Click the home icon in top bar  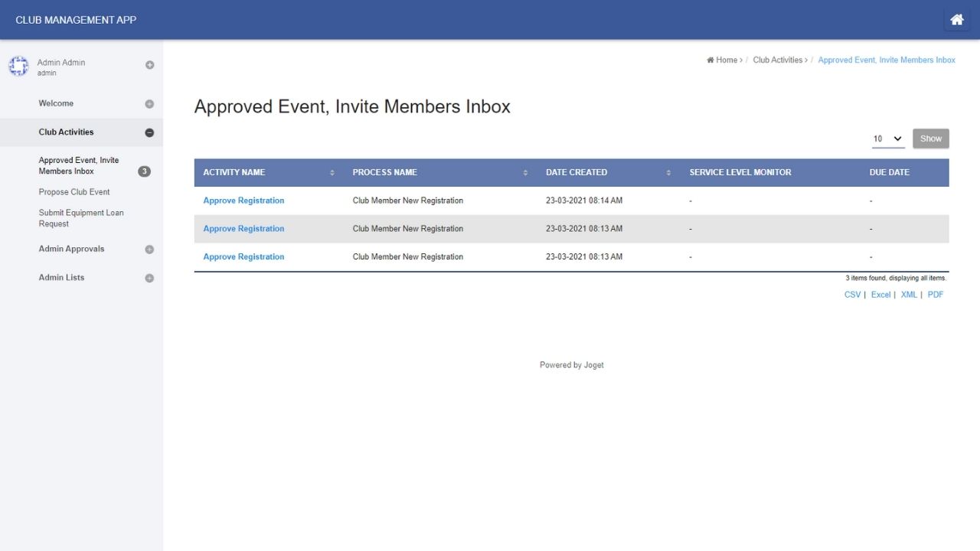956,20
